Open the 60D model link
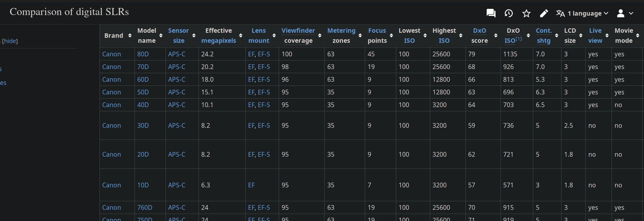The height and width of the screenshot is (221, 644). 143,79
